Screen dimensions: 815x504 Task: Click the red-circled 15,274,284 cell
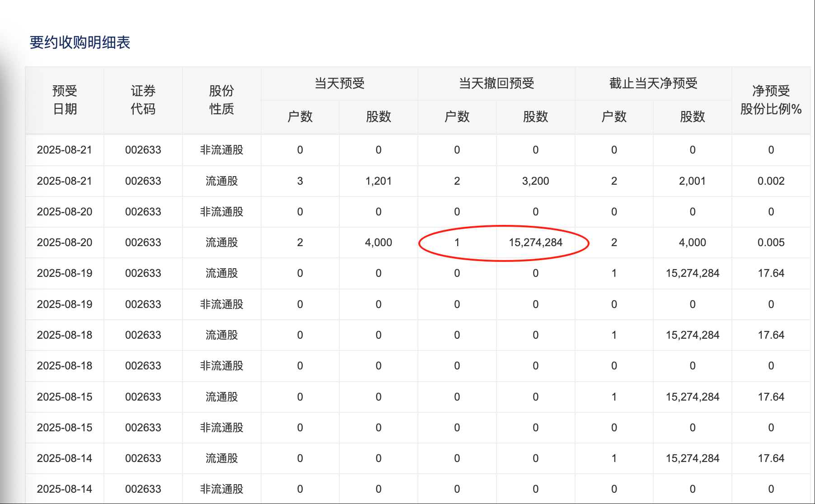(535, 243)
